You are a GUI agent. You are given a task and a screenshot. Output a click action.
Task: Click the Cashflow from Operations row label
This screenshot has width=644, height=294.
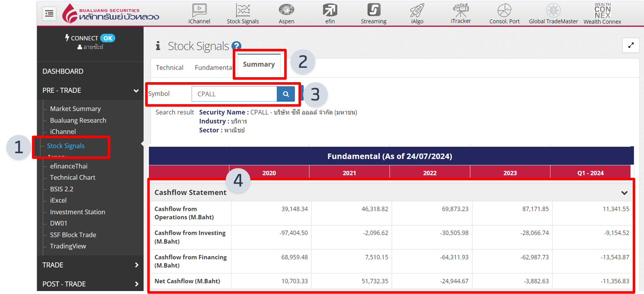point(184,213)
